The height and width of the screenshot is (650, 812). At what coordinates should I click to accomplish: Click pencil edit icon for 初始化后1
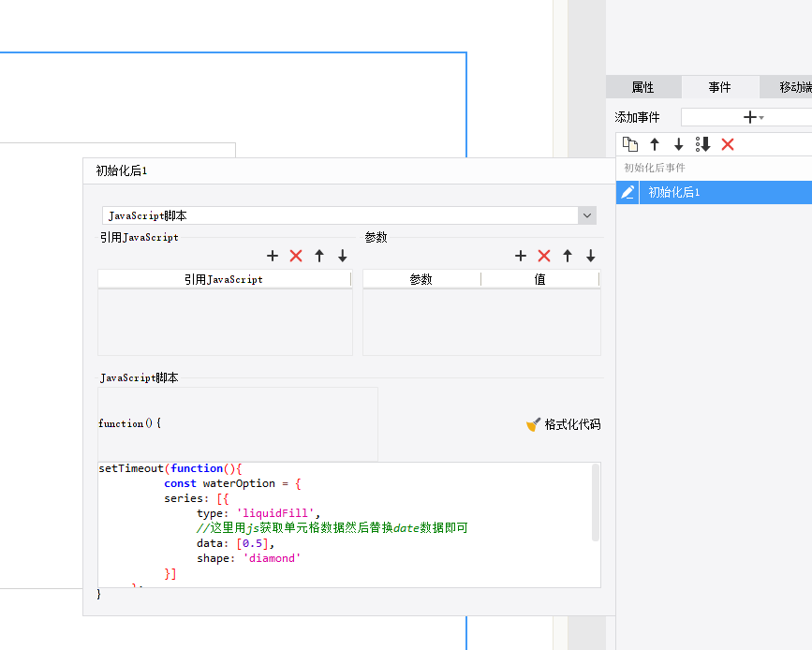click(627, 192)
